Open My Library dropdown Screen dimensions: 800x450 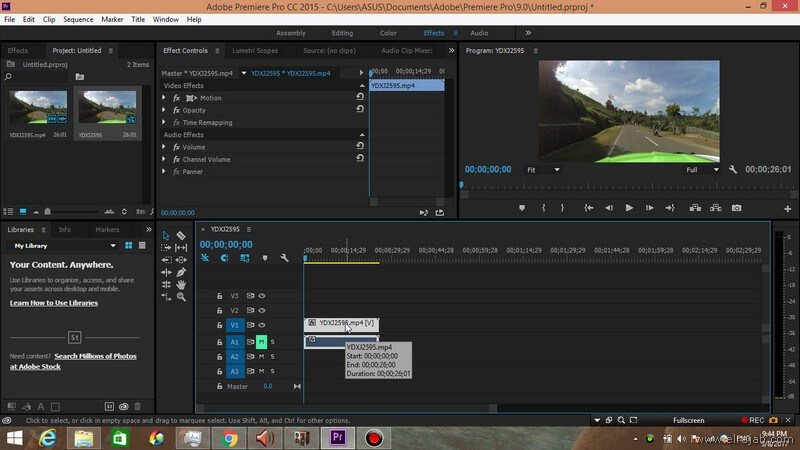64,245
